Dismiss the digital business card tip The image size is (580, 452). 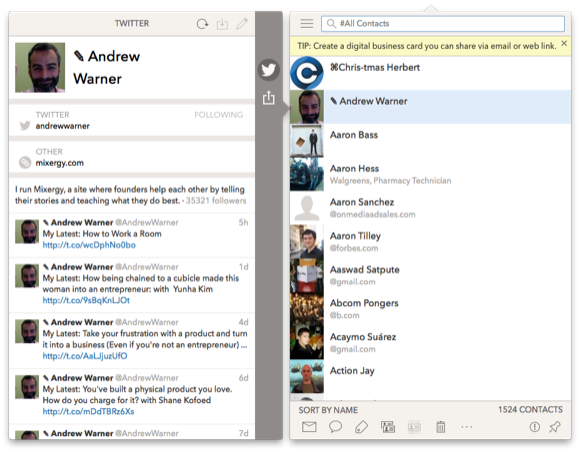[564, 44]
